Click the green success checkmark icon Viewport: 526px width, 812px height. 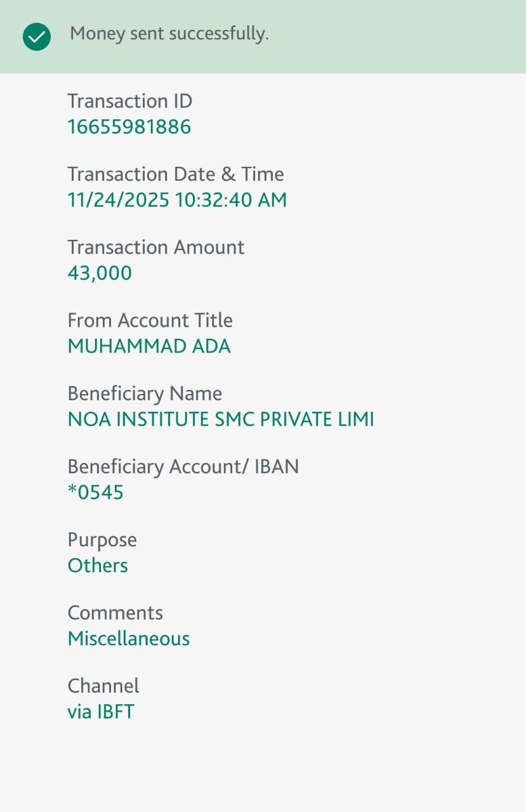pos(36,37)
